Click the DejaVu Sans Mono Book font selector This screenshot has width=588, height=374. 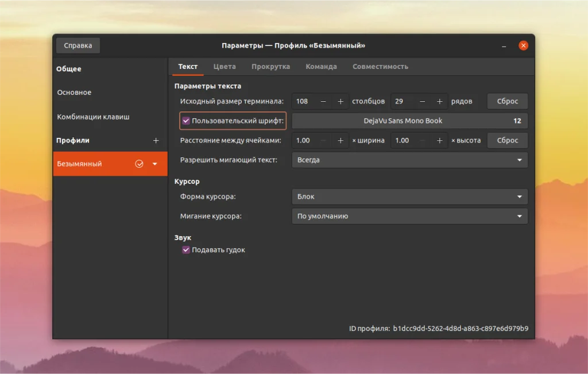click(409, 121)
